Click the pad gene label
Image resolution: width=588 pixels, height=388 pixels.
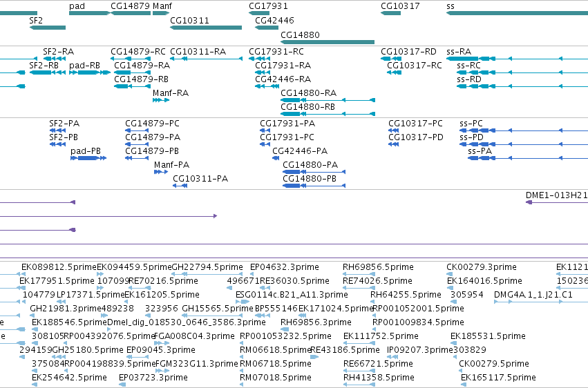(x=77, y=6)
